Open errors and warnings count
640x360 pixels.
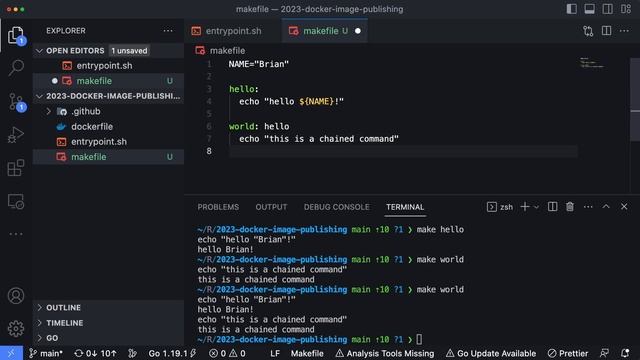227,353
